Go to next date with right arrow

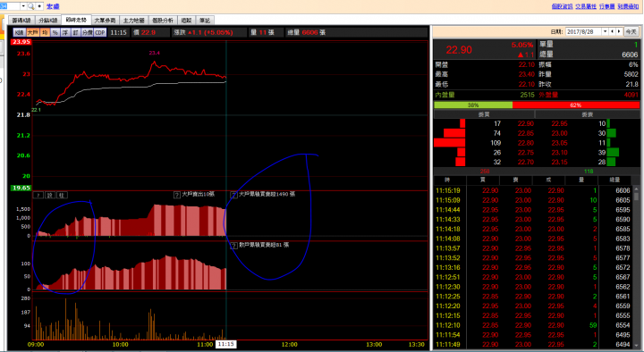pyautogui.click(x=619, y=31)
